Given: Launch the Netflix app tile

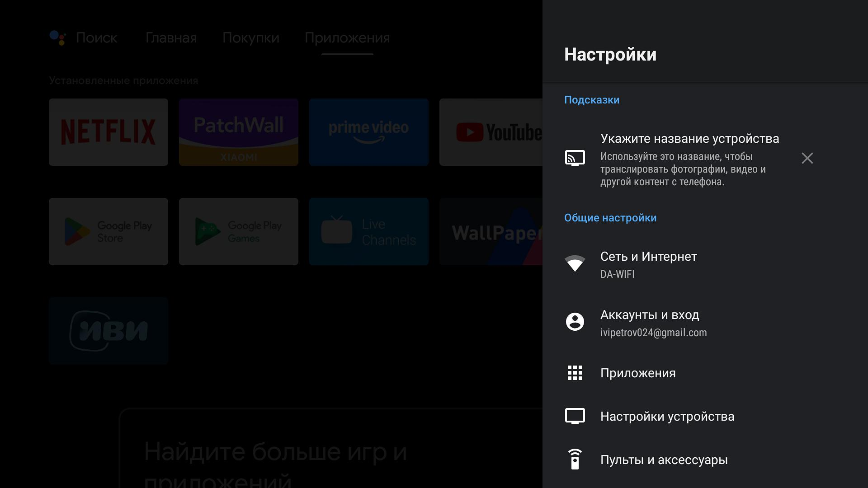Looking at the screenshot, I should coord(108,132).
